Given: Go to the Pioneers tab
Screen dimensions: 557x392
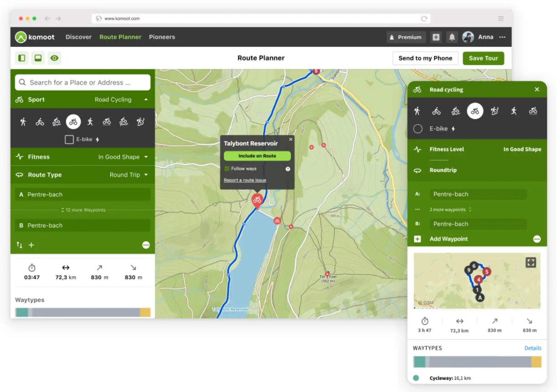Looking at the screenshot, I should click(x=162, y=37).
